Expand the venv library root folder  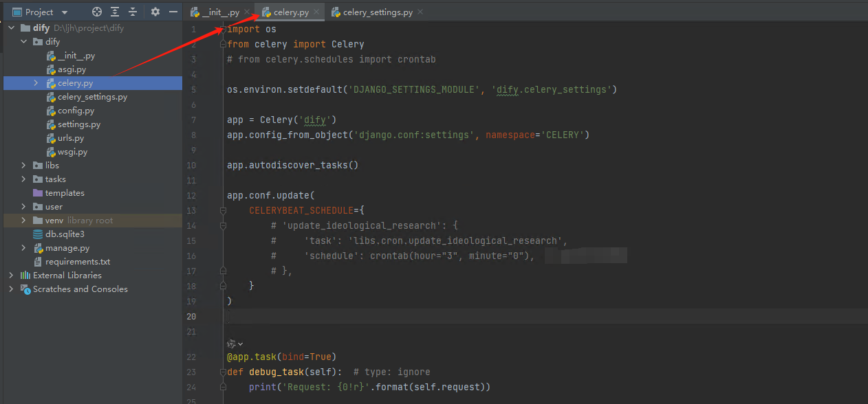click(x=23, y=221)
